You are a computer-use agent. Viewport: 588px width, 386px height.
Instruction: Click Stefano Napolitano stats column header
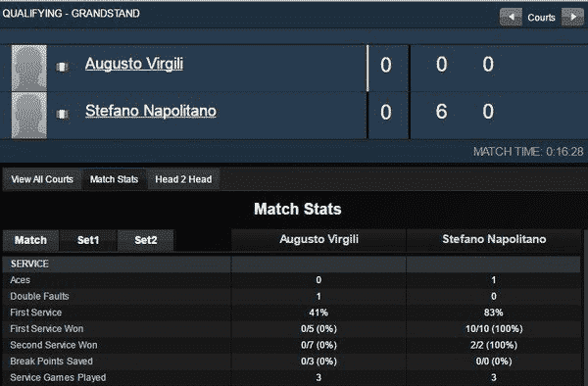[494, 239]
